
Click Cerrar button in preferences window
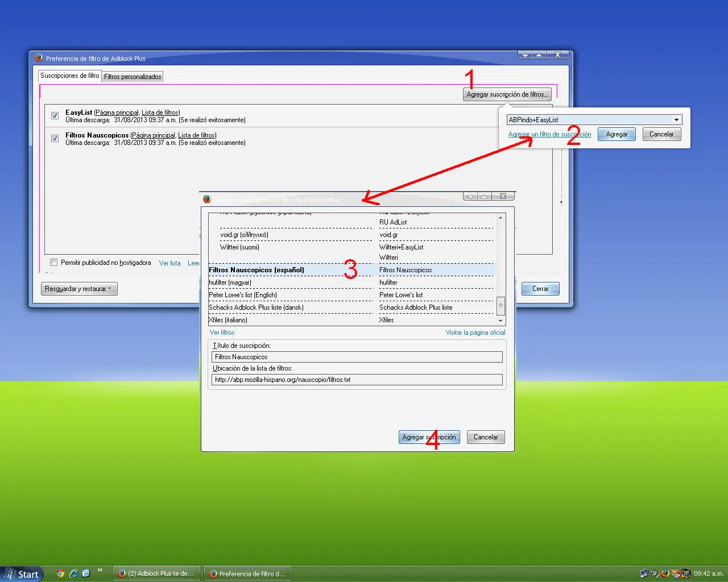coord(540,289)
